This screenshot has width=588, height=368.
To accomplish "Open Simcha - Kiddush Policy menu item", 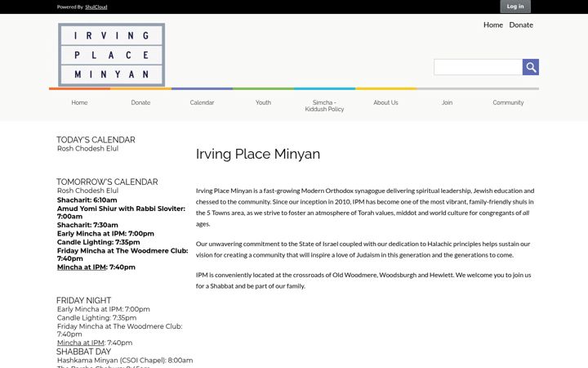I will (324, 105).
